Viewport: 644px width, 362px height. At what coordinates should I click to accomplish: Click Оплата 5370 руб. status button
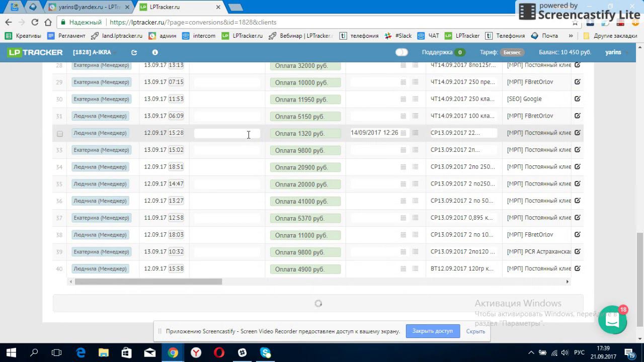[305, 219]
